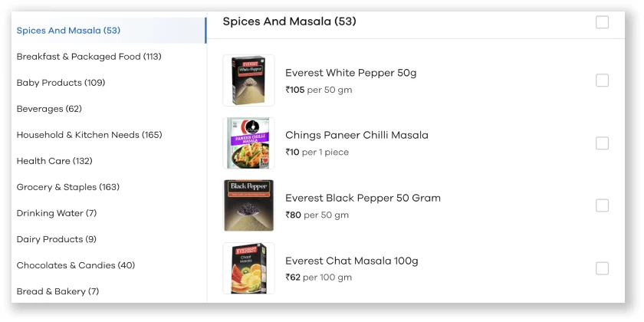Select the Drinking Water category
Image resolution: width=644 pixels, height=322 pixels.
click(x=57, y=213)
